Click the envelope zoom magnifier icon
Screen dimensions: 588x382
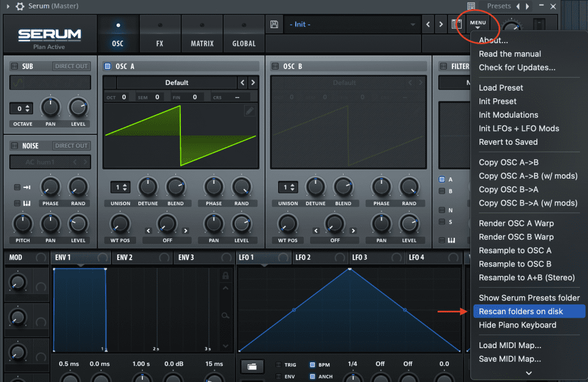[x=225, y=315]
